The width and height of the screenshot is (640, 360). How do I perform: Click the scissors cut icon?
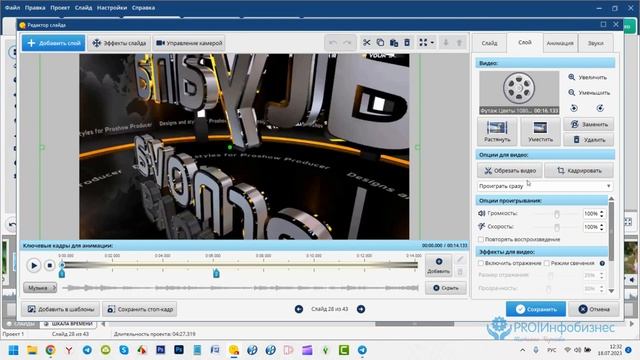[x=367, y=42]
